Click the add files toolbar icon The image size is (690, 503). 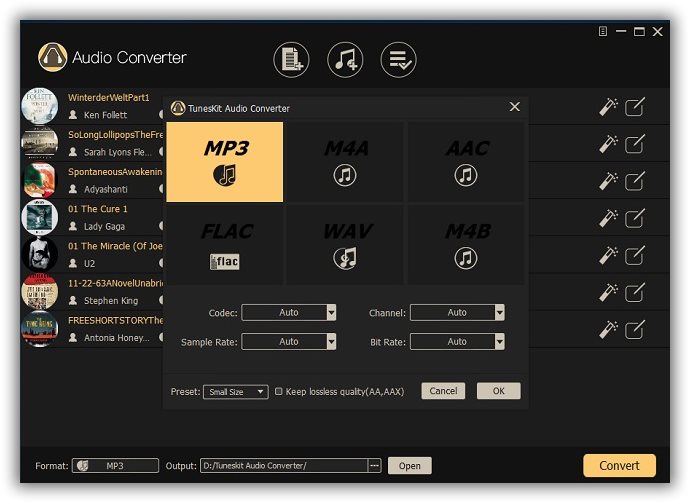point(291,59)
